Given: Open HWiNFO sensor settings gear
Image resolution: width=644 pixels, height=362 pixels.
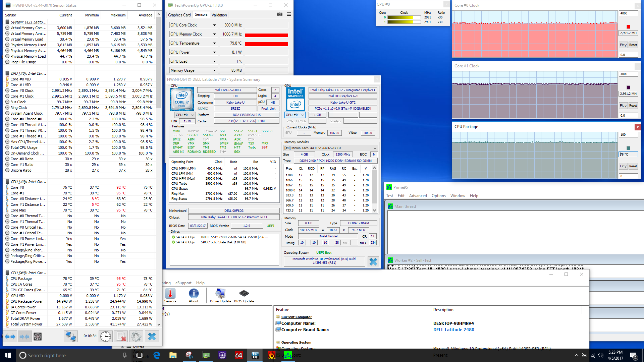Looking at the screenshot, I should click(x=136, y=337).
